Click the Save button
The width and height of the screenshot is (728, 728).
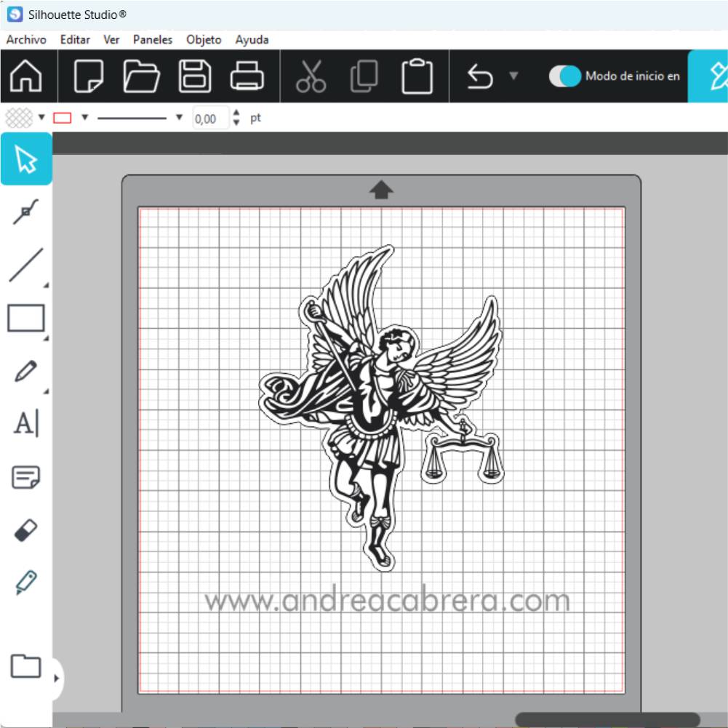tap(194, 75)
